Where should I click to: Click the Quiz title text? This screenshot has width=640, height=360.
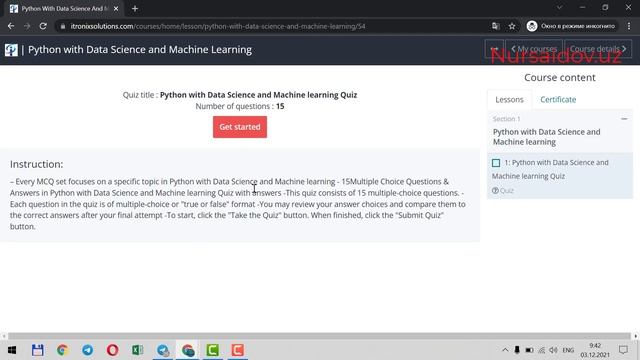pyautogui.click(x=240, y=95)
